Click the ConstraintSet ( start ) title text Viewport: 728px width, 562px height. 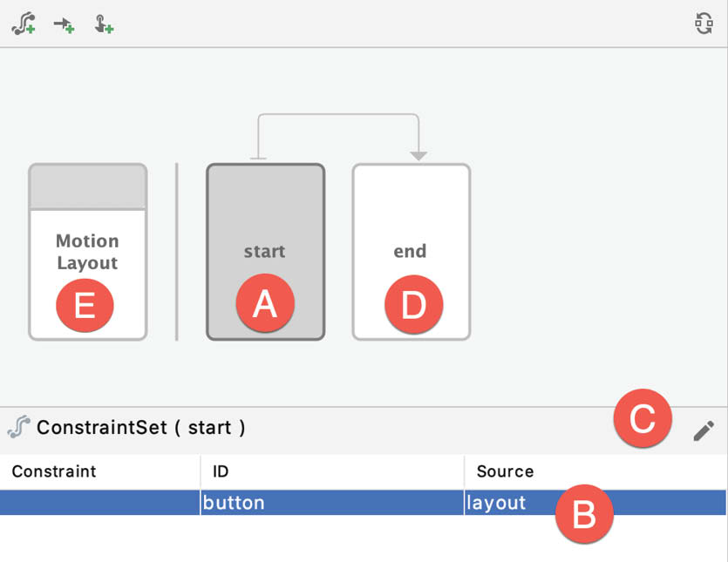140,428
